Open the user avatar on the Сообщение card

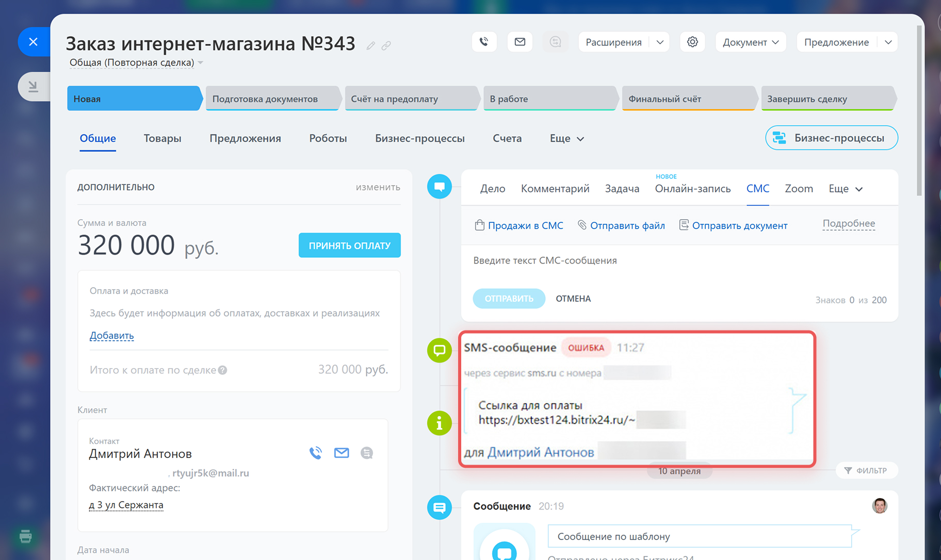[x=880, y=506]
